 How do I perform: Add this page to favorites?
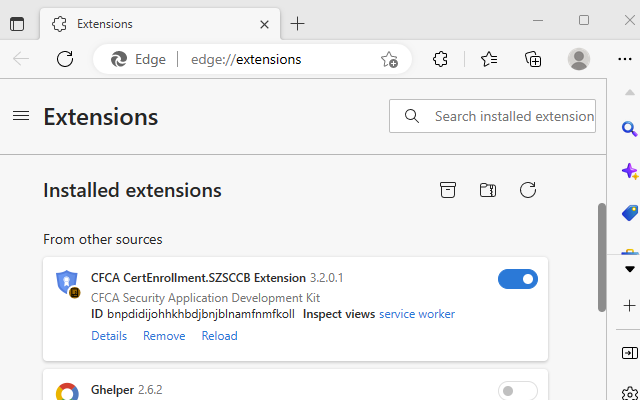pyautogui.click(x=389, y=59)
